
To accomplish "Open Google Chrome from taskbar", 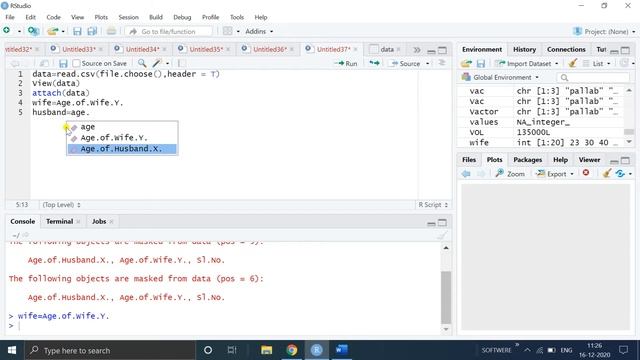I will tap(291, 350).
